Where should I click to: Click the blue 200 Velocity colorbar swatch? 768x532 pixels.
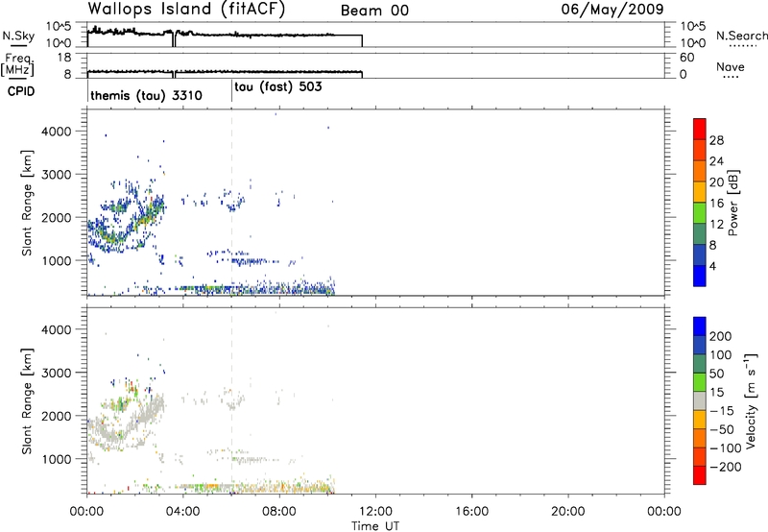pos(700,326)
